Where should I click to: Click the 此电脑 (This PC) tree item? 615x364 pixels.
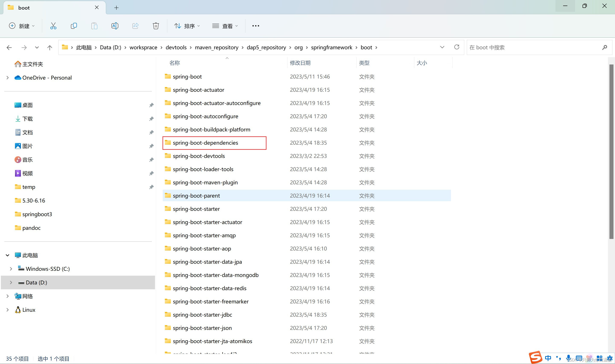(30, 255)
